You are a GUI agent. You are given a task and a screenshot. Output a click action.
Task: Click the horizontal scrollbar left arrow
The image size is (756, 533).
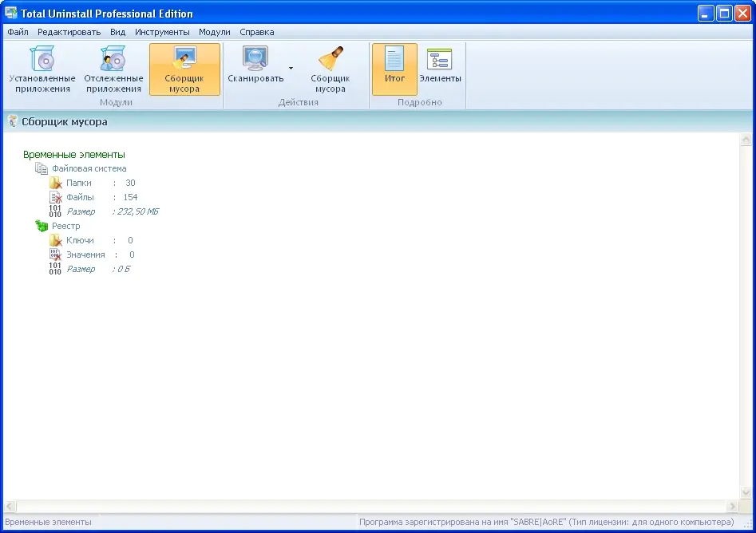tap(10, 506)
